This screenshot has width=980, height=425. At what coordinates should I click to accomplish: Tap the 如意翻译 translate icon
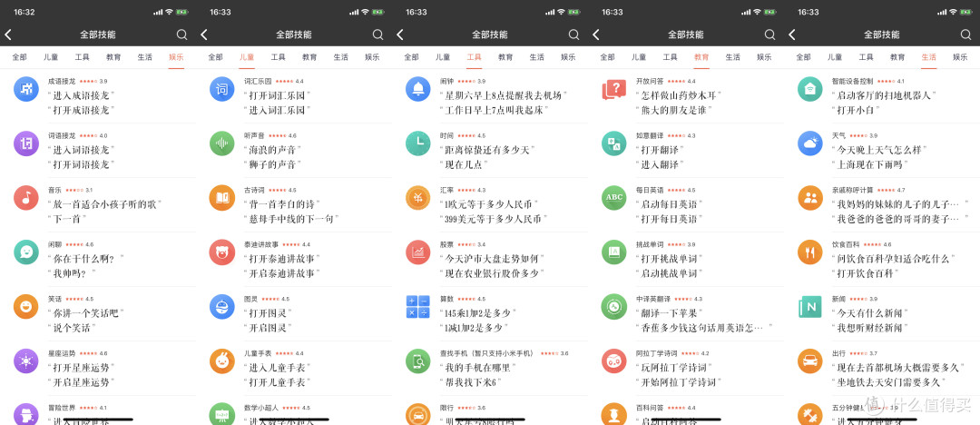613,143
